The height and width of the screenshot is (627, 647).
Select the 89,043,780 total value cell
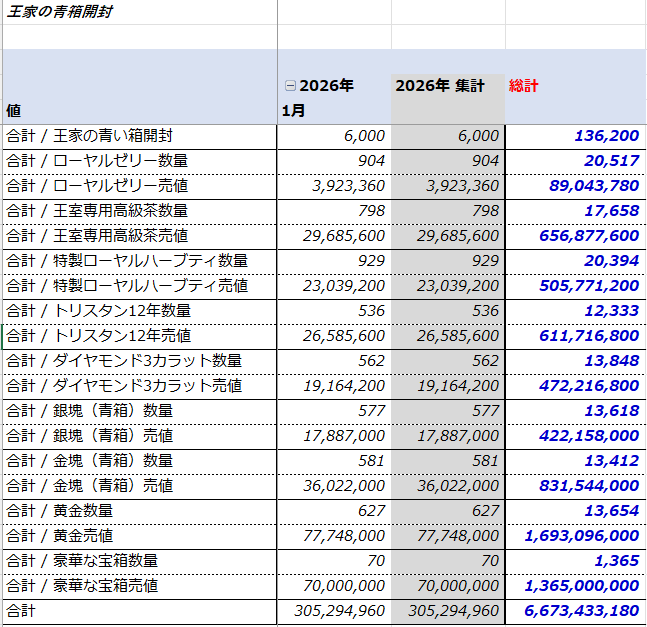593,186
